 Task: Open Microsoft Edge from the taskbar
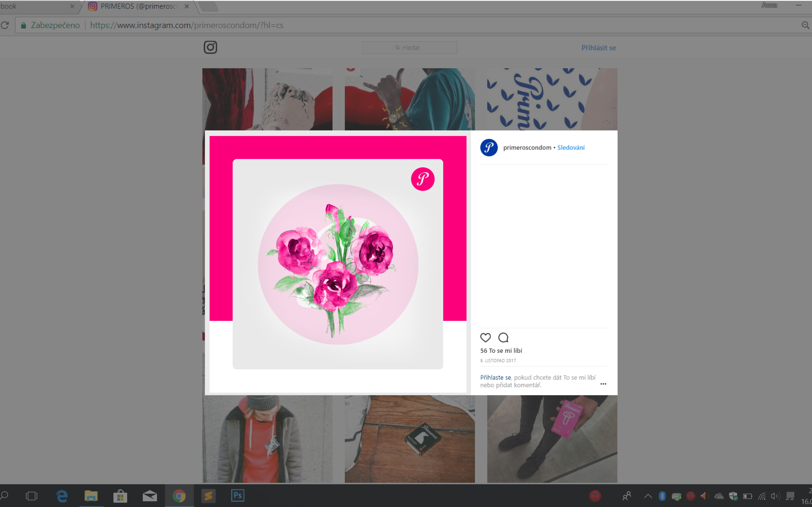62,496
